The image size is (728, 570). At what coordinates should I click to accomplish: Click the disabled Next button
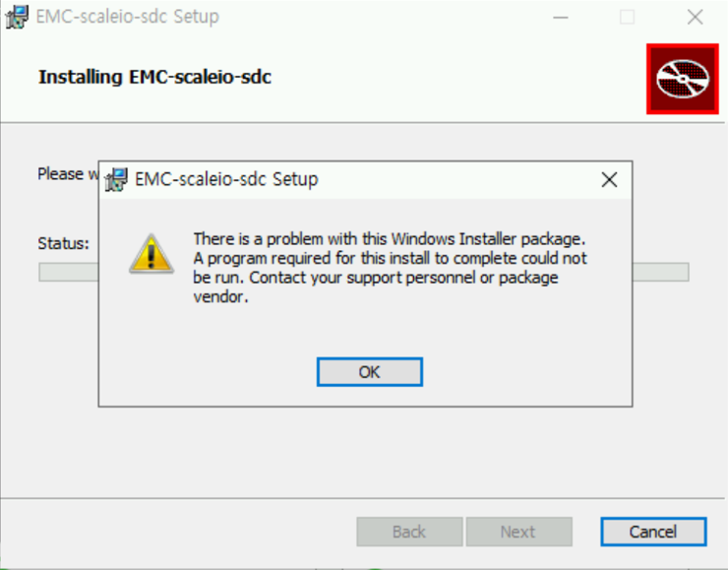517,532
